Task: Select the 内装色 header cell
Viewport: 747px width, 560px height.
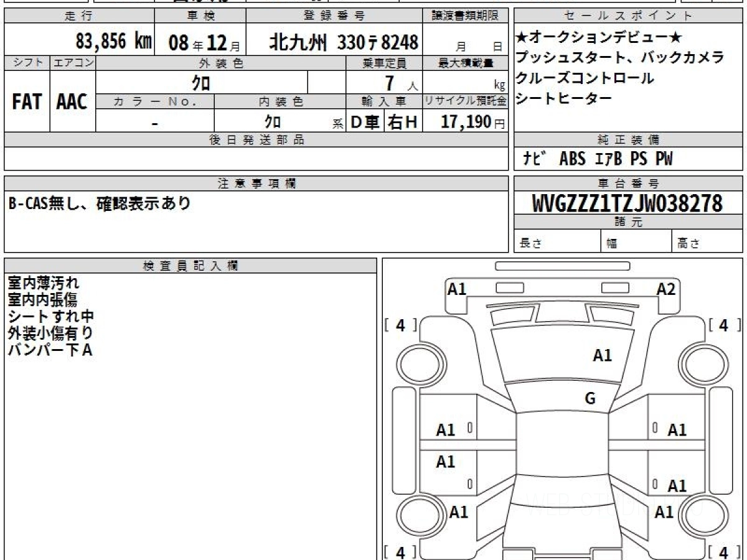Action: pyautogui.click(x=280, y=102)
